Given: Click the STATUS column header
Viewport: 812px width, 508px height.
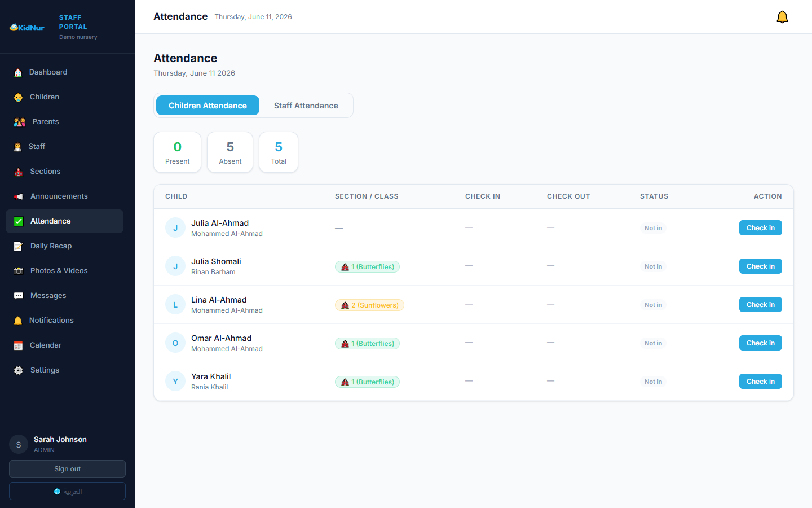Looking at the screenshot, I should pos(654,196).
